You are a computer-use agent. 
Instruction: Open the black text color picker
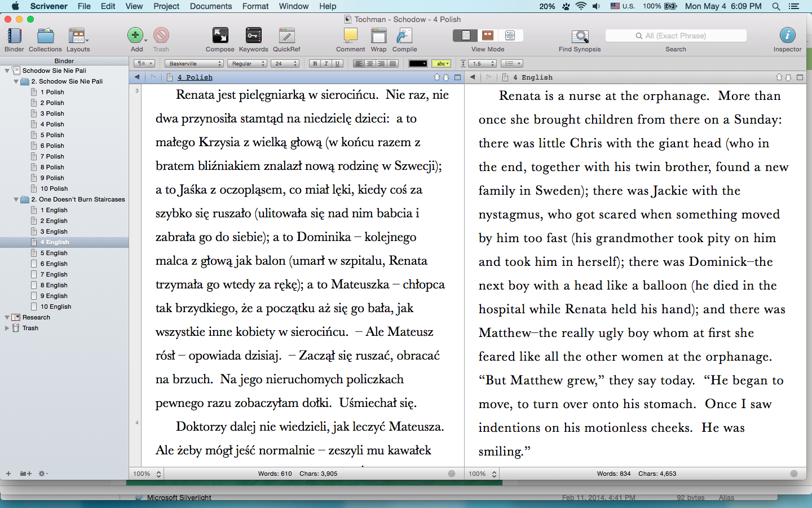point(418,64)
